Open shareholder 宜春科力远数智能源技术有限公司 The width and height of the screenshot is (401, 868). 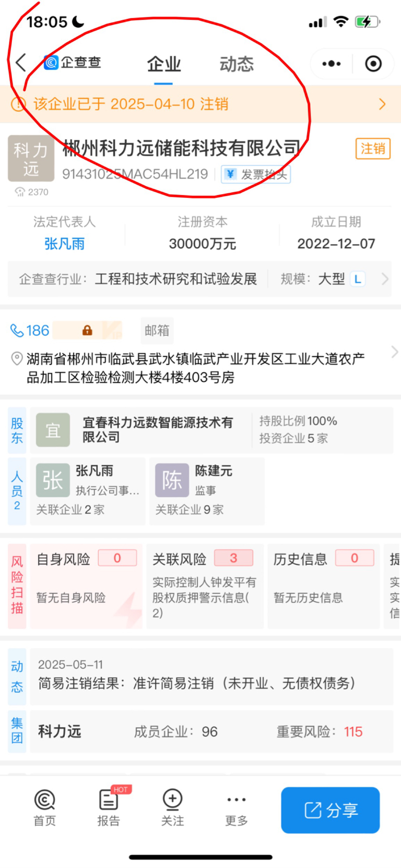[158, 430]
